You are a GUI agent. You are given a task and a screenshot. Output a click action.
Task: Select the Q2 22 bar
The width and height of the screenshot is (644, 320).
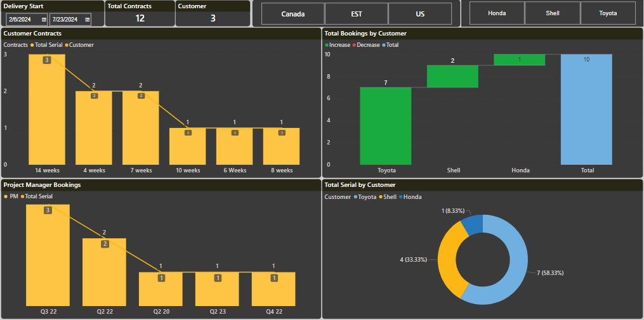104,272
